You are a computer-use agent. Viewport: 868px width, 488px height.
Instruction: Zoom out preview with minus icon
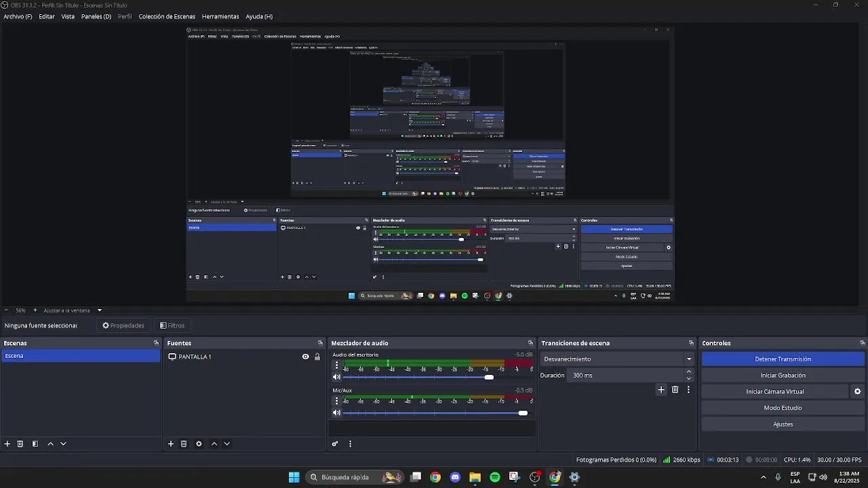point(6,310)
